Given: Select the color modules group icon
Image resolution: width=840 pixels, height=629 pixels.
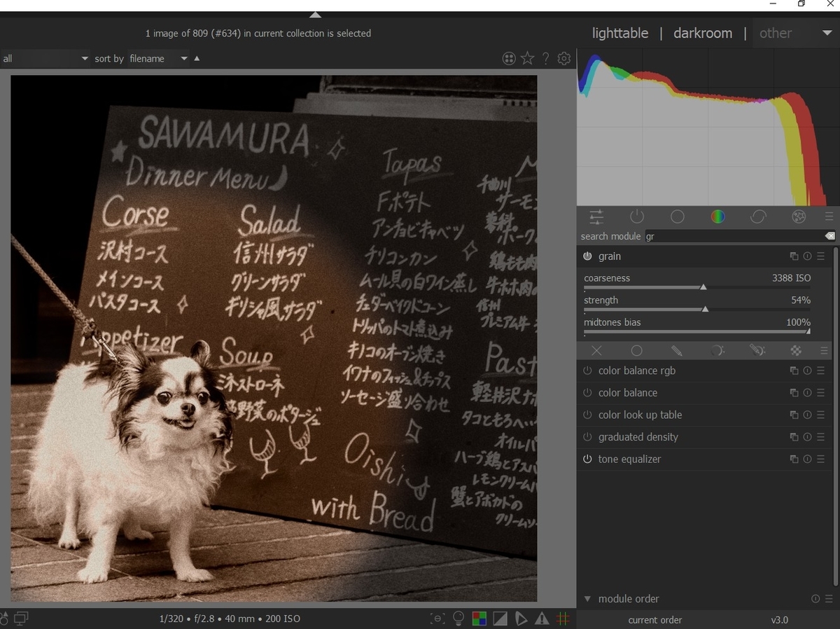Looking at the screenshot, I should pyautogui.click(x=717, y=216).
